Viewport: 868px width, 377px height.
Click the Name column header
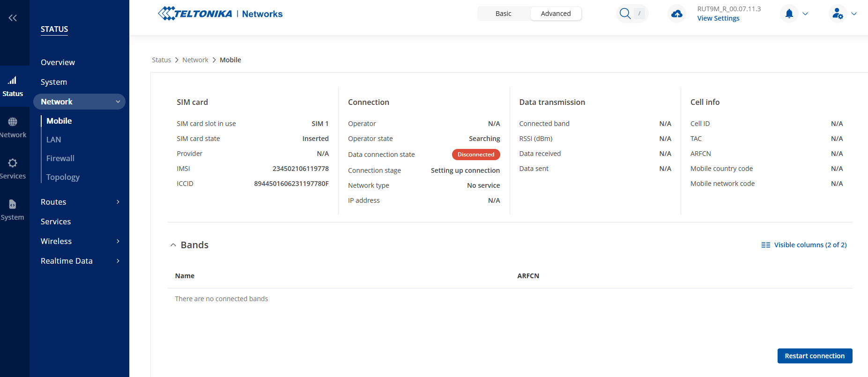[x=185, y=276]
